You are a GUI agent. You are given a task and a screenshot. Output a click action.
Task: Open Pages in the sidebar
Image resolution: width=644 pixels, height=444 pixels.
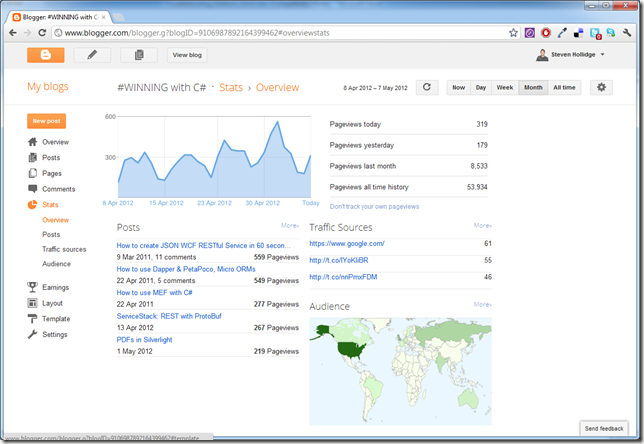(52, 173)
